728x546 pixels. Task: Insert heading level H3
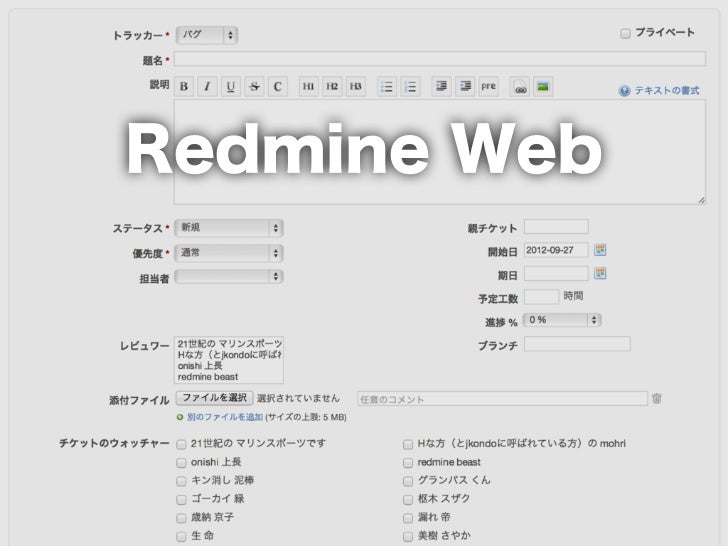[x=356, y=86]
